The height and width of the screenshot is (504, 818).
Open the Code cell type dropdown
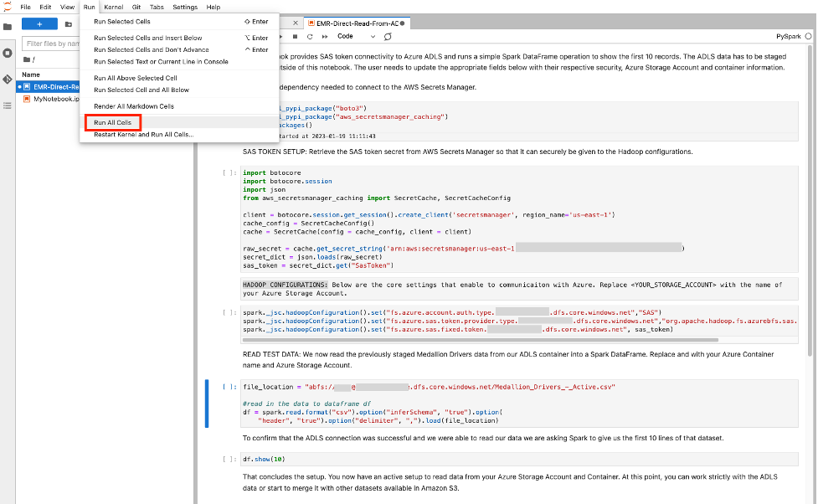point(356,37)
